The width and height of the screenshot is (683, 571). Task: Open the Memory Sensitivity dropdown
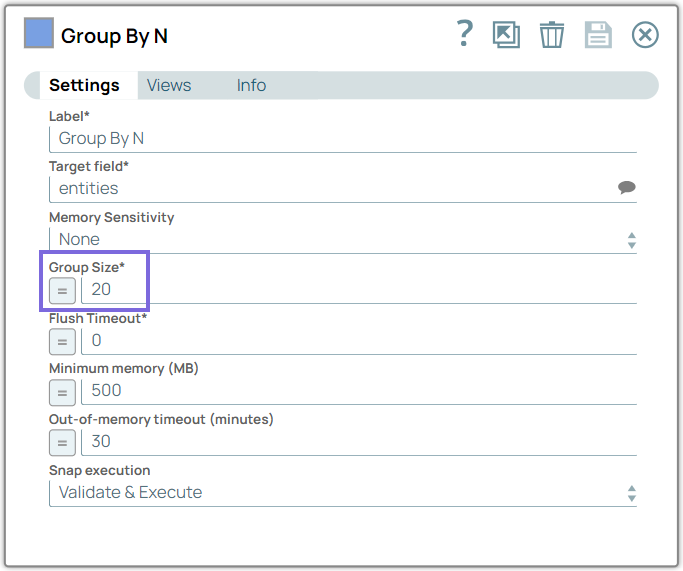(342, 240)
